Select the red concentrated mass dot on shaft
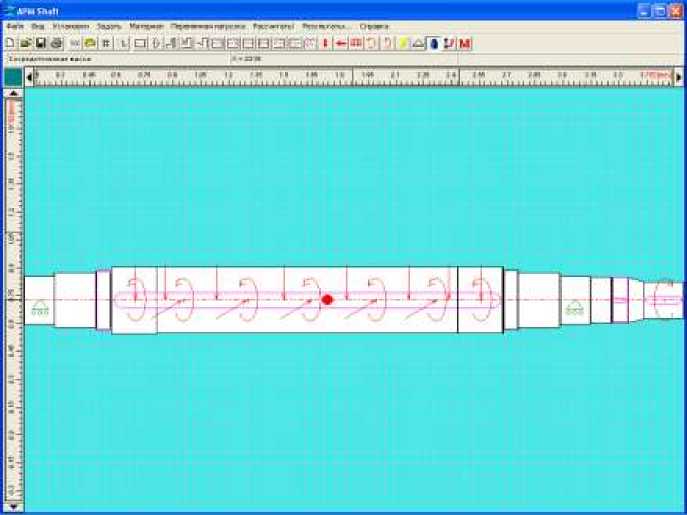 coord(327,300)
